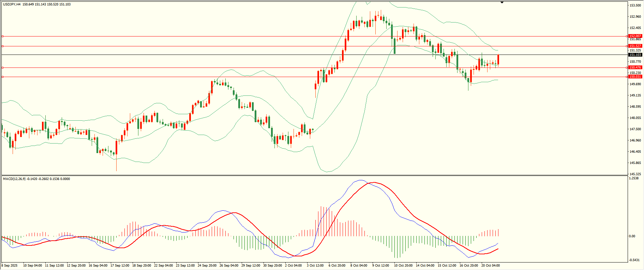The width and height of the screenshot is (644, 270).
Task: Click the 150.031 red price tag
Action: tap(635, 77)
